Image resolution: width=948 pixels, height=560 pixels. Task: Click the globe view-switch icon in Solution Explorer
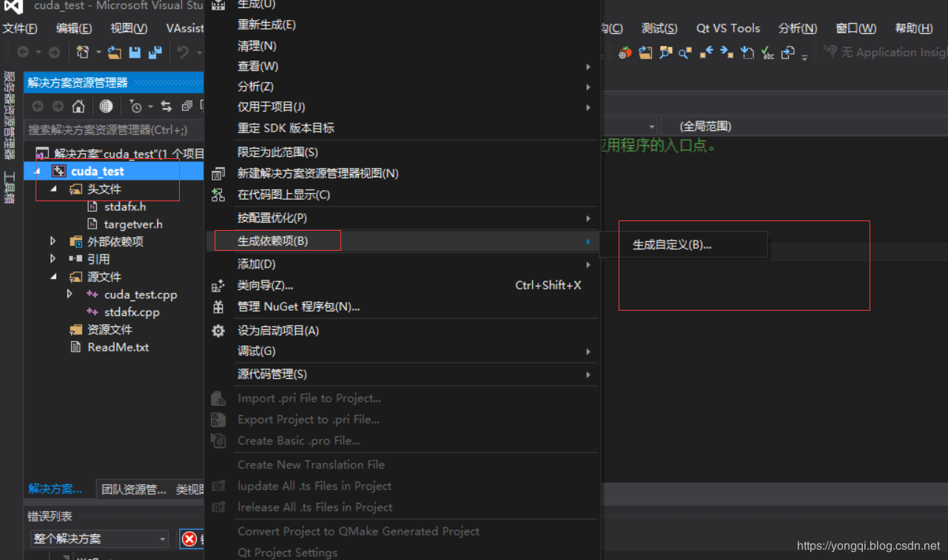[106, 106]
